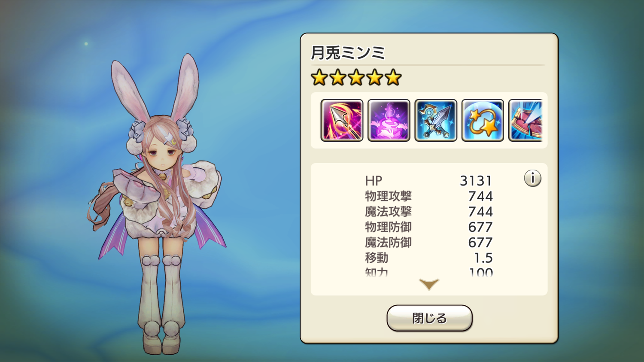Image resolution: width=644 pixels, height=362 pixels.
Task: Click the 魔法攻撃 value 744
Action: [x=480, y=212]
